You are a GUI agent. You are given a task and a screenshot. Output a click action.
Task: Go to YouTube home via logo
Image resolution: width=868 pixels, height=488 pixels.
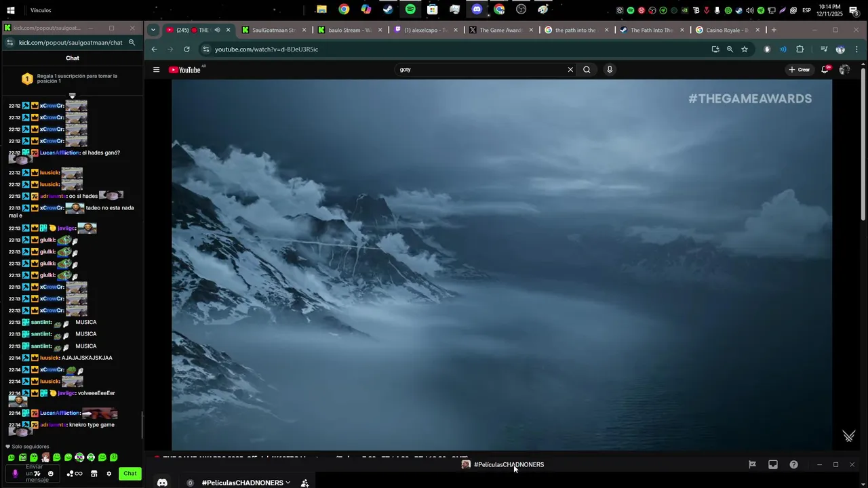tap(185, 70)
